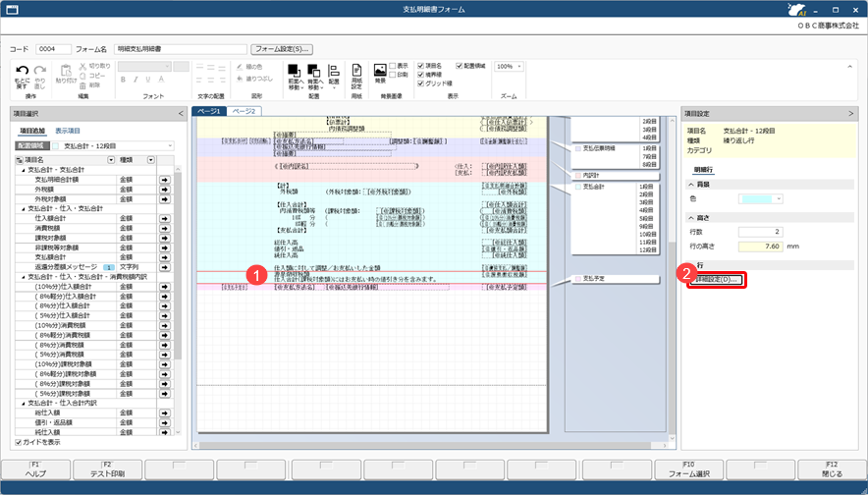Click the tree view icon beside 項目名 header

[x=20, y=160]
